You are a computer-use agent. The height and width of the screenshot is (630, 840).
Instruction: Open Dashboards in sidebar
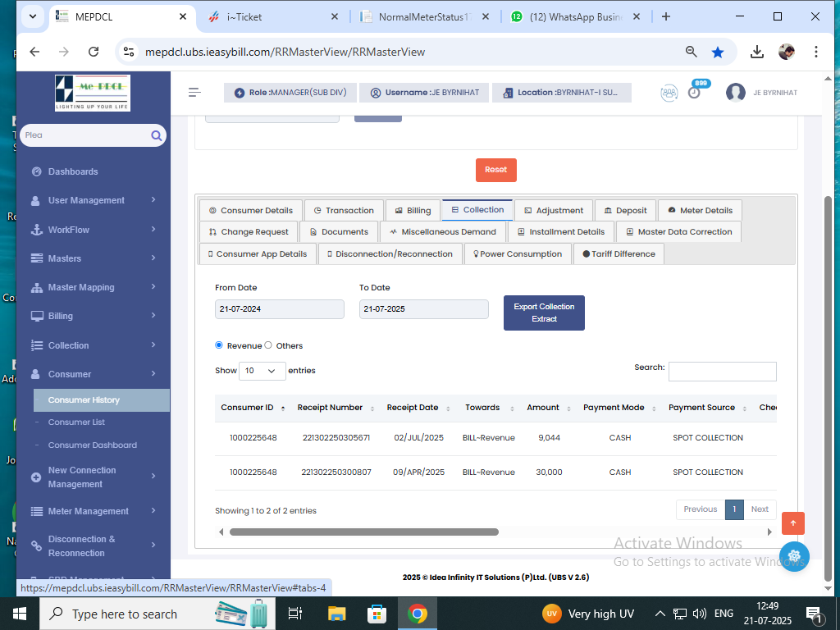[73, 171]
